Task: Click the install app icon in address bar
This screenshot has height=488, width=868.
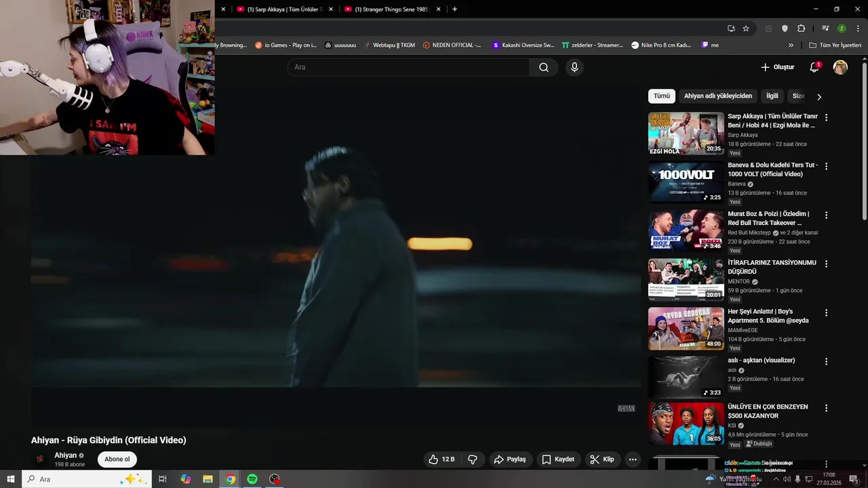Action: (731, 28)
